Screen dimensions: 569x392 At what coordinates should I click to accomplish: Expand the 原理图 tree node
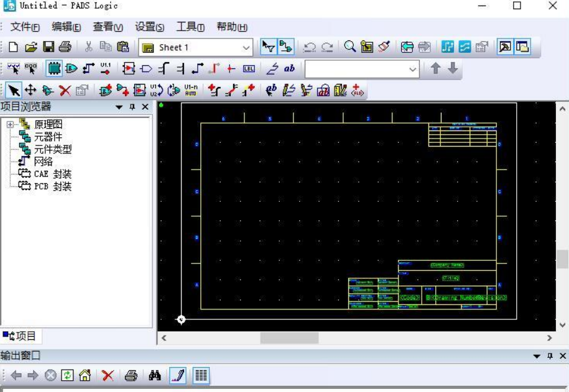(10, 125)
